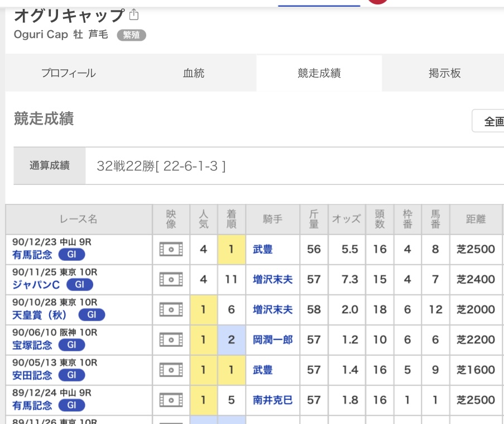Click the 全画面 button
Screen dimensions: 504x424
(488, 121)
